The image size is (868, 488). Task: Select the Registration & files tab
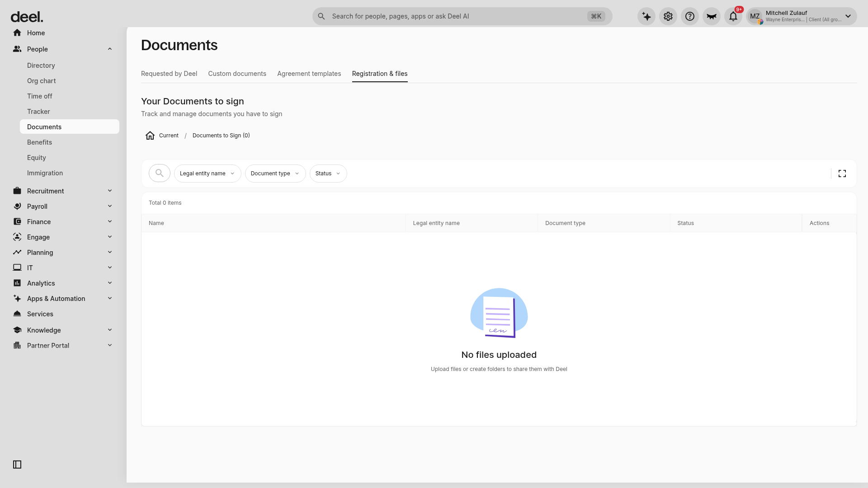[380, 74]
